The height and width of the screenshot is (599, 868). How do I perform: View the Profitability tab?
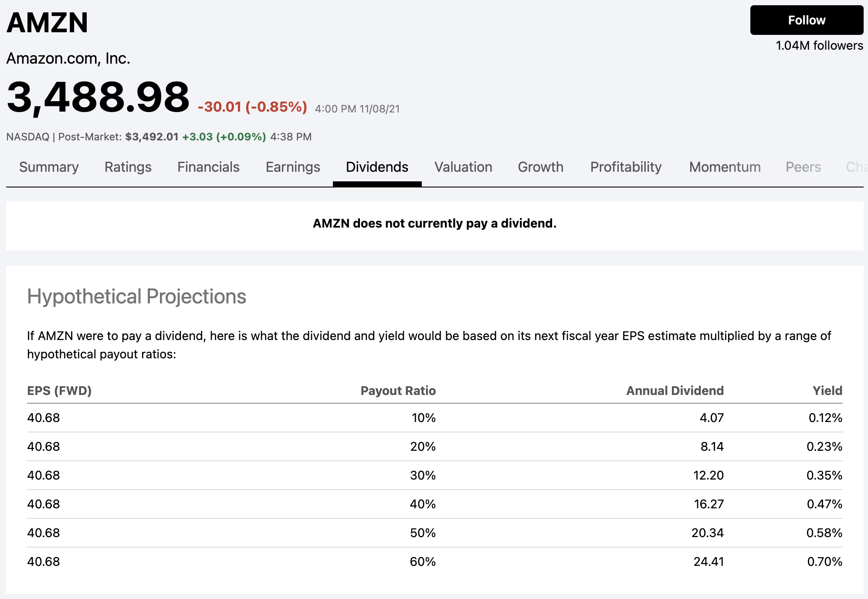tap(626, 167)
